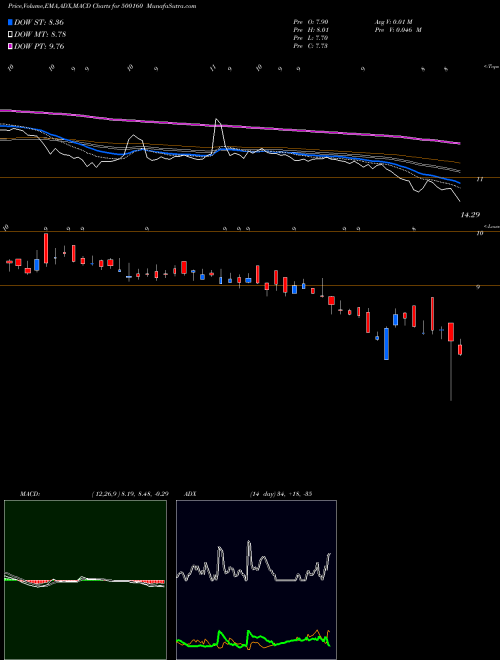Click the 'Pre C: 7.73' value

(x=310, y=46)
